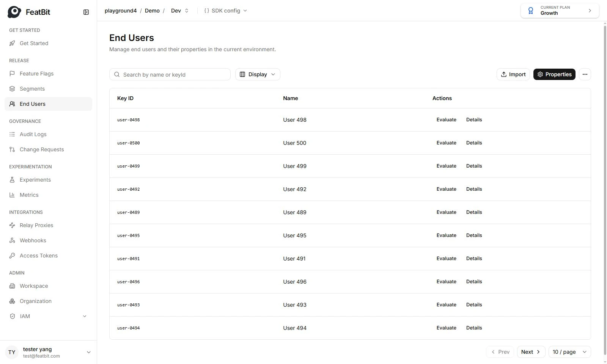607x364 pixels.
Task: Open the Display columns dropdown
Action: [x=258, y=74]
